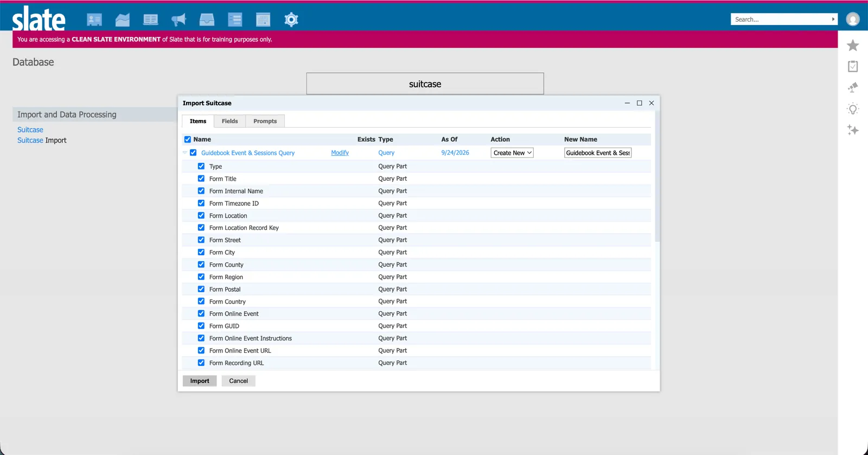Viewport: 868px width, 455px height.
Task: Open the user profile avatar
Action: point(853,20)
